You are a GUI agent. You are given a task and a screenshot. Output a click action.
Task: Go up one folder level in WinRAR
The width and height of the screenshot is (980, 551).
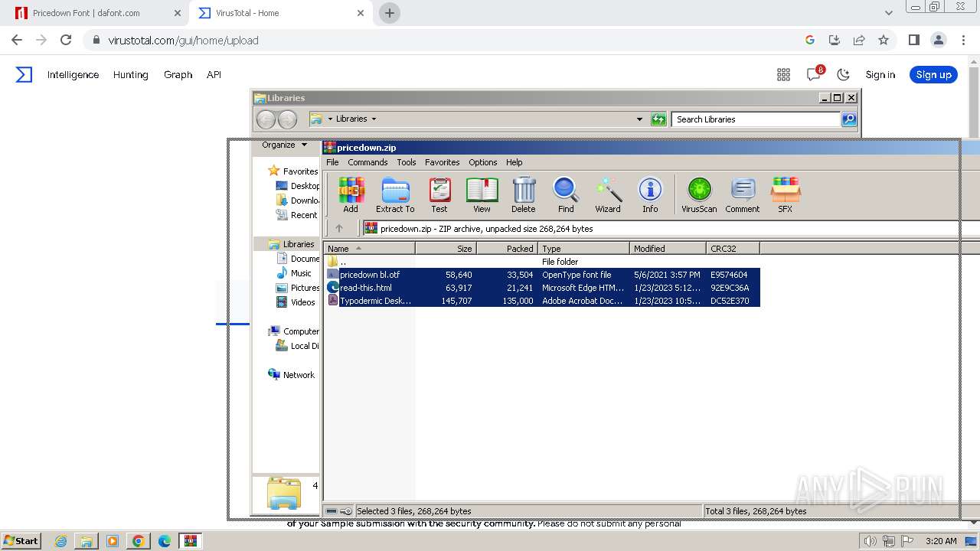(x=339, y=228)
